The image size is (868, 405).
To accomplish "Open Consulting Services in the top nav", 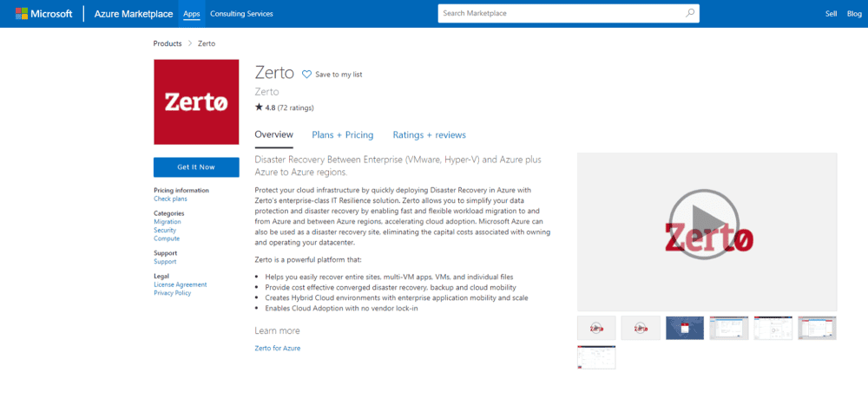I will 241,14.
